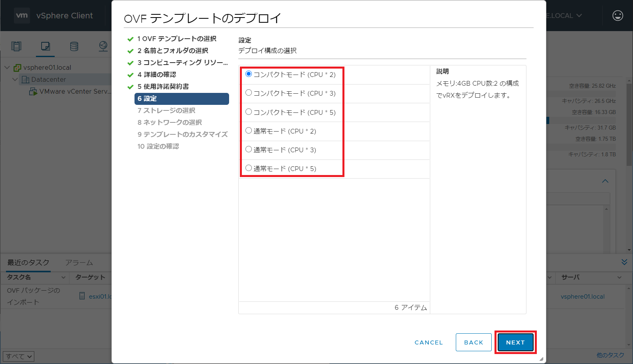Select Compact mode (CPU * 5) option
Screen dimensions: 633x364
249,112
